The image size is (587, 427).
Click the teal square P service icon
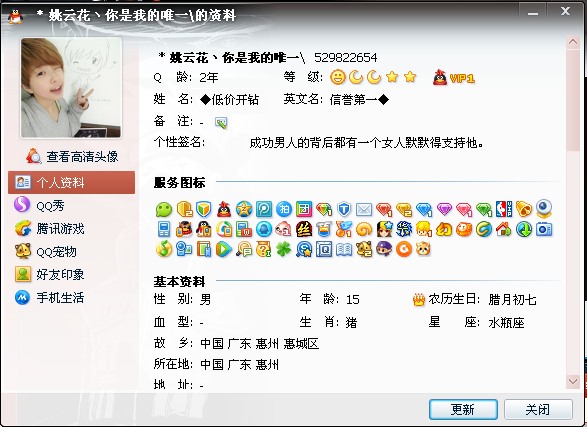[x=264, y=210]
